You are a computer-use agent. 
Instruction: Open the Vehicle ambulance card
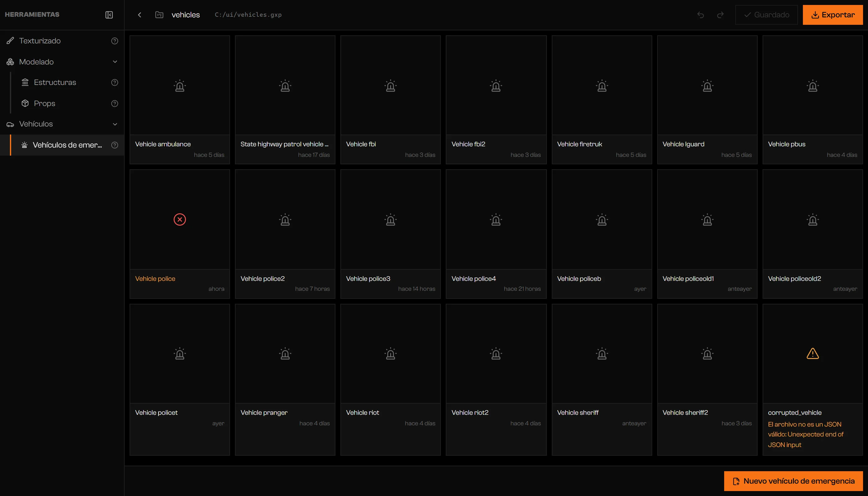click(x=180, y=100)
